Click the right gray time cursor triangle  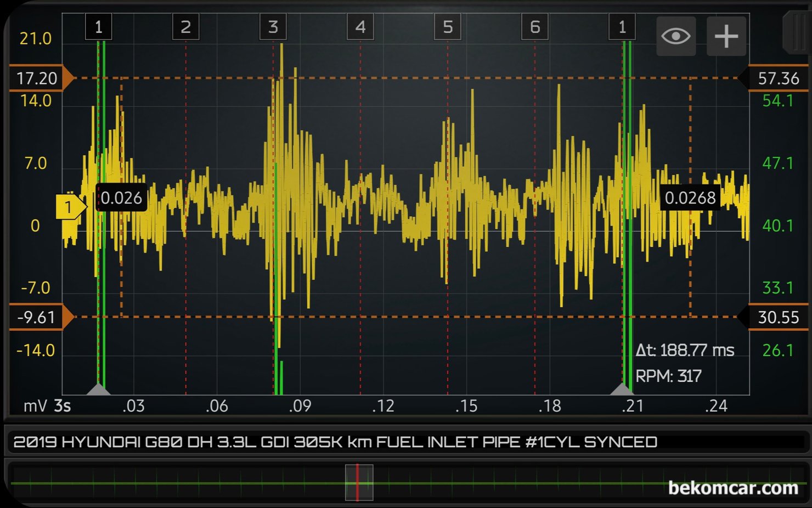tap(622, 390)
